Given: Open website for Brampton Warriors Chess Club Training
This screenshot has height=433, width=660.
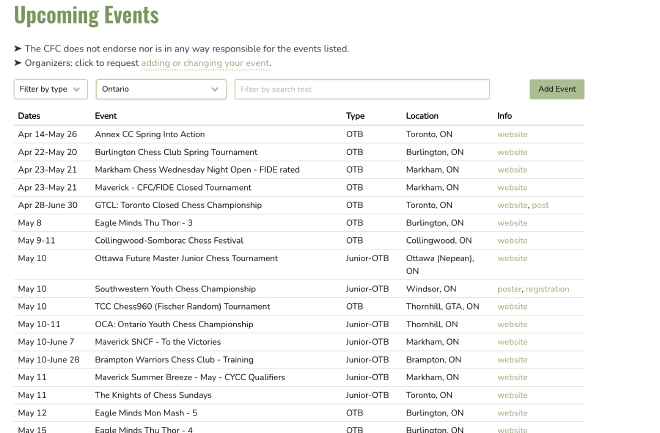Looking at the screenshot, I should [x=512, y=360].
